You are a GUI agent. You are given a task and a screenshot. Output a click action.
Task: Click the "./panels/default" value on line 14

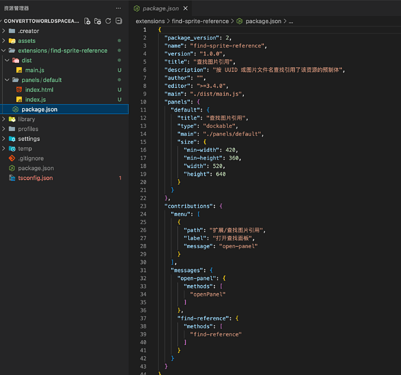[232, 134]
